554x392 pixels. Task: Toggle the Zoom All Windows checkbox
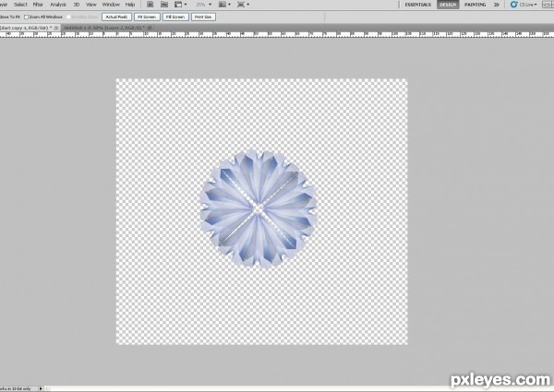(x=26, y=17)
